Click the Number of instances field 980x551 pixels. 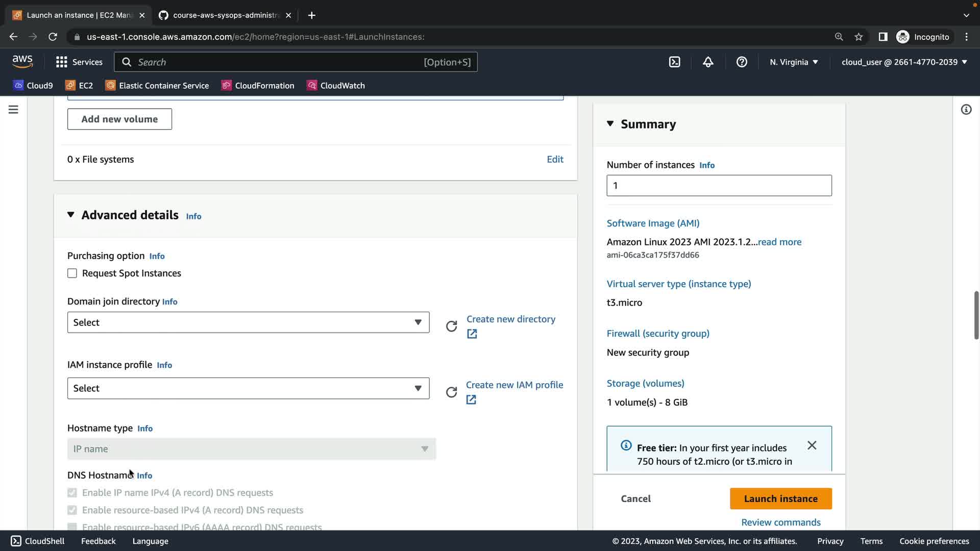tap(719, 186)
